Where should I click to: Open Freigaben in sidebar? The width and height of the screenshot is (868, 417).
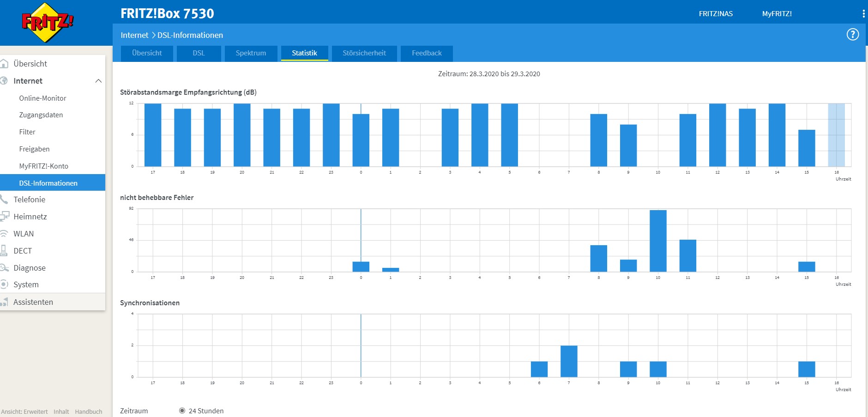34,149
